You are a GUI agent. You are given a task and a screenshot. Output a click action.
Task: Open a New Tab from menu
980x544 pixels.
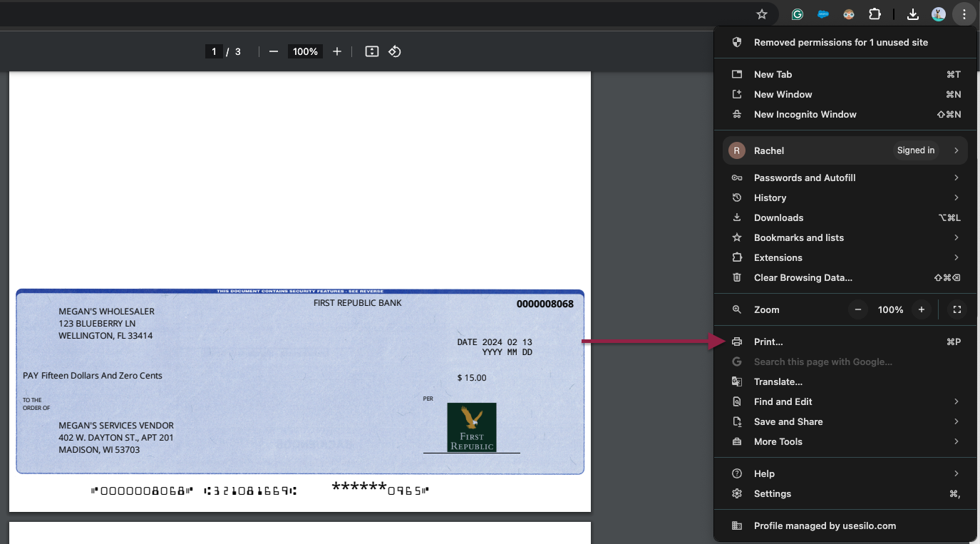(x=845, y=74)
